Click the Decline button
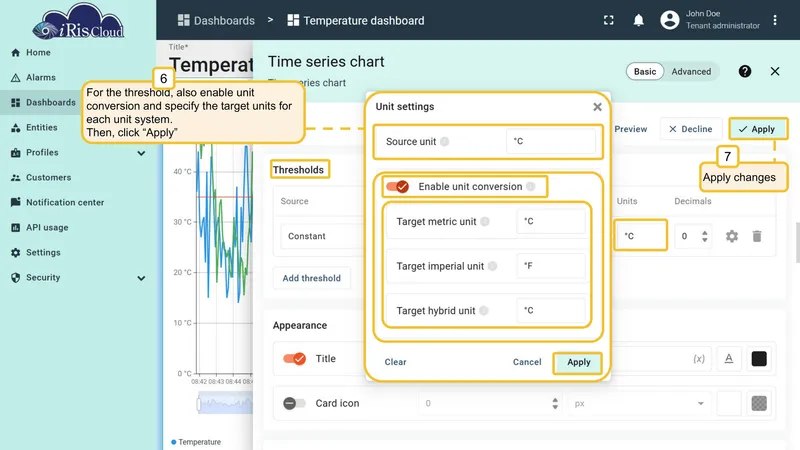Screen dimensions: 800x450 [x=690, y=129]
